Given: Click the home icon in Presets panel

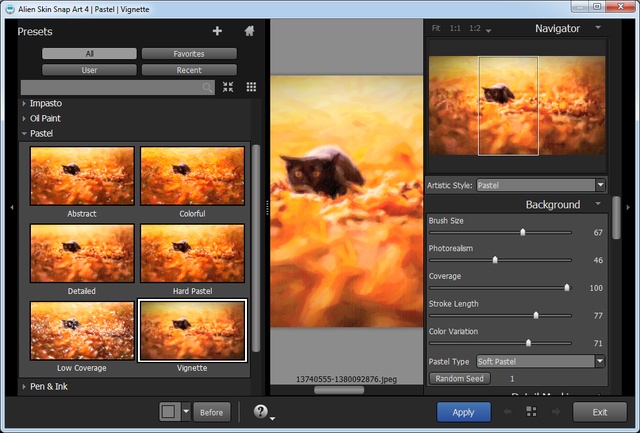Looking at the screenshot, I should click(249, 31).
